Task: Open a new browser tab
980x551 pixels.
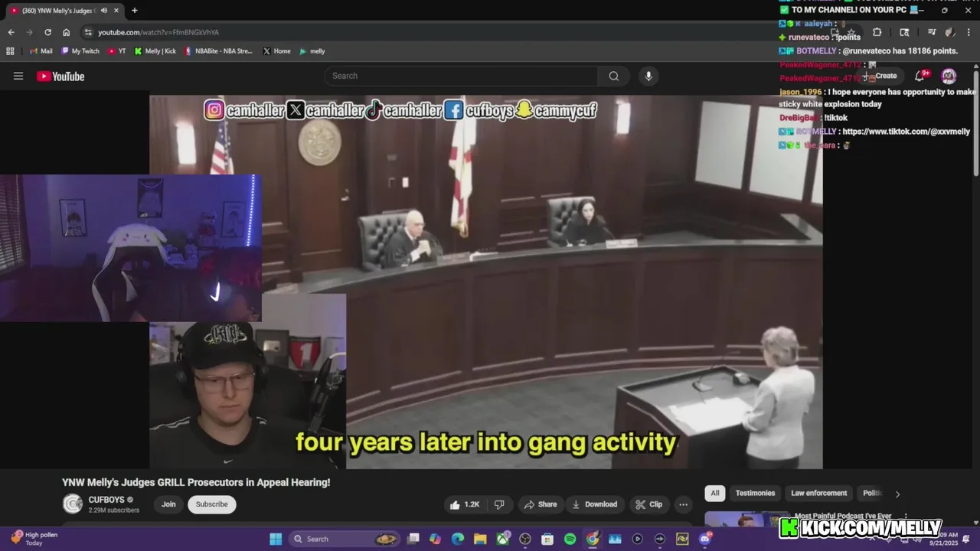Action: pos(134,11)
